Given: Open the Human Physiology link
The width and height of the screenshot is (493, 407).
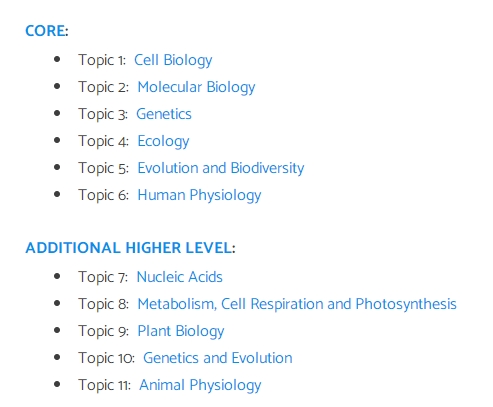Looking at the screenshot, I should pos(199,195).
